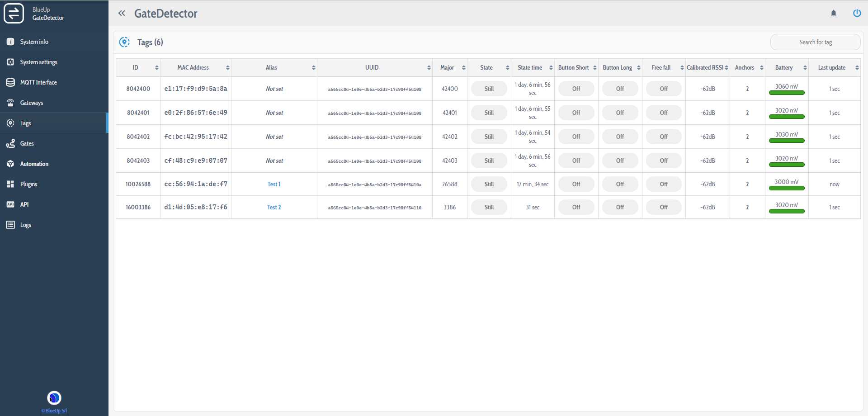
Task: Click battery bar for 3060 mV tag
Action: coord(786,93)
